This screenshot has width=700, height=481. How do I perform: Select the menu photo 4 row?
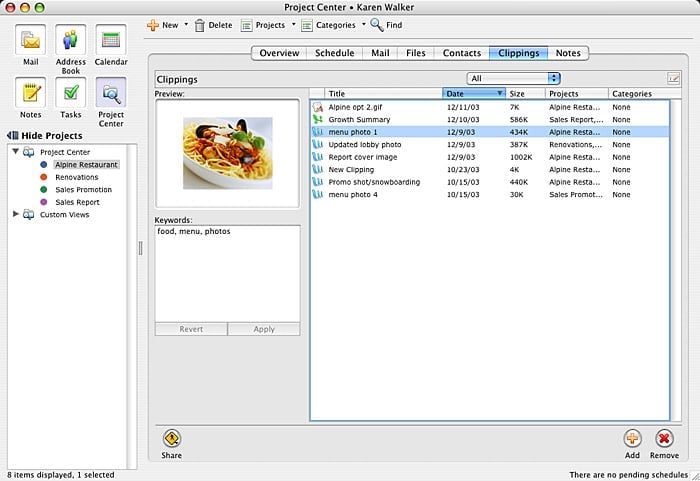[490, 195]
